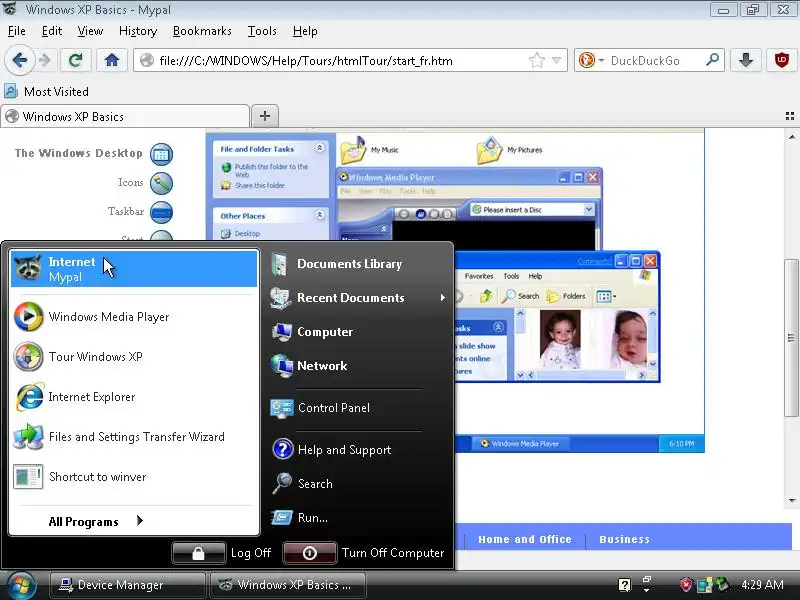Open the Bookmarks menu
This screenshot has height=600, width=800.
tap(202, 31)
